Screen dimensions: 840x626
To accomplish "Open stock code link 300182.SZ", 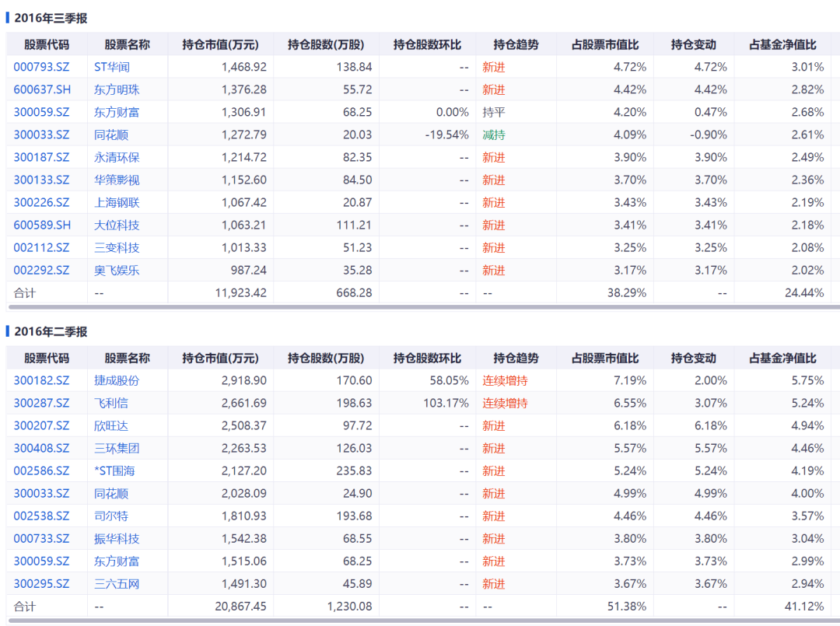I will click(x=41, y=380).
